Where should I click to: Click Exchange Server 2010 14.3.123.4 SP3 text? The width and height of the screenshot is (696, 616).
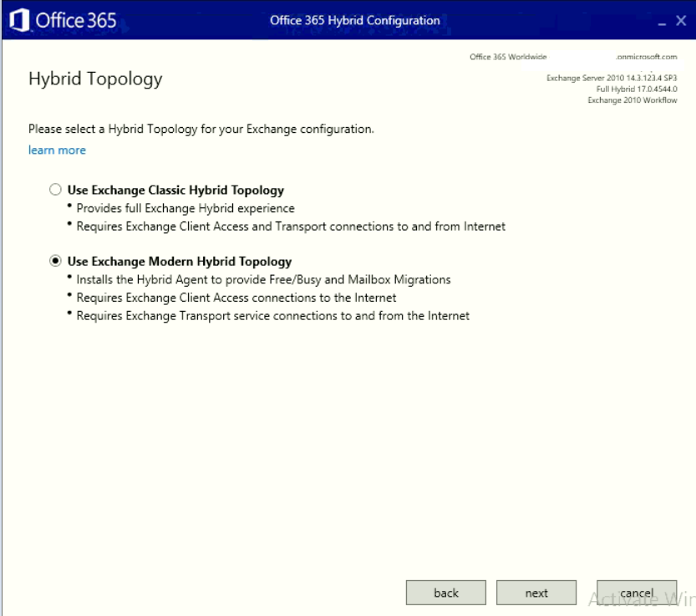pyautogui.click(x=612, y=78)
